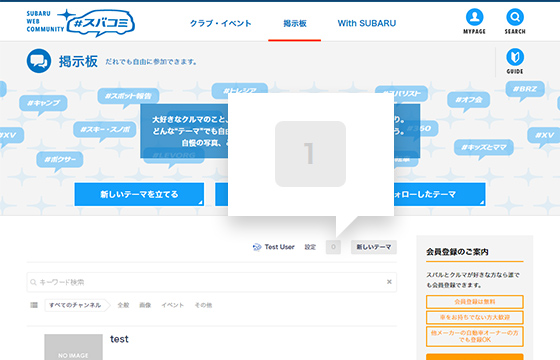Click the magnifier icon in keyword search
Image resolution: width=560 pixels, height=360 pixels.
(x=33, y=282)
